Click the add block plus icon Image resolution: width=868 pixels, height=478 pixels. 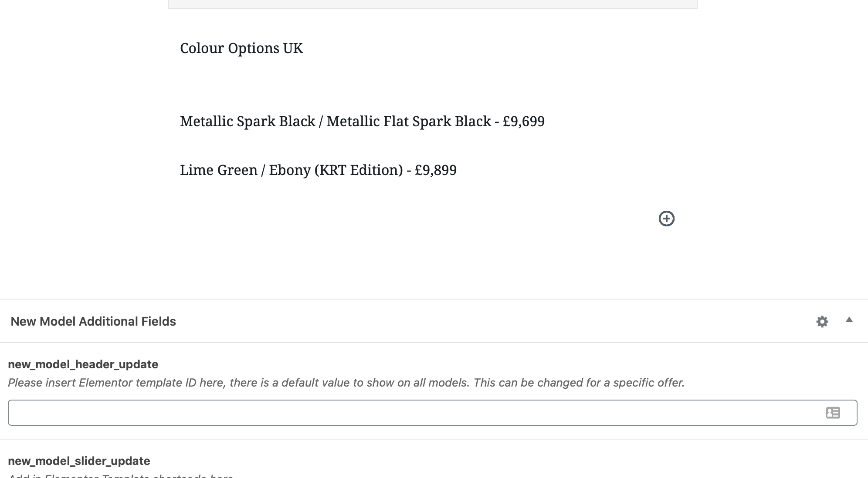coord(666,219)
